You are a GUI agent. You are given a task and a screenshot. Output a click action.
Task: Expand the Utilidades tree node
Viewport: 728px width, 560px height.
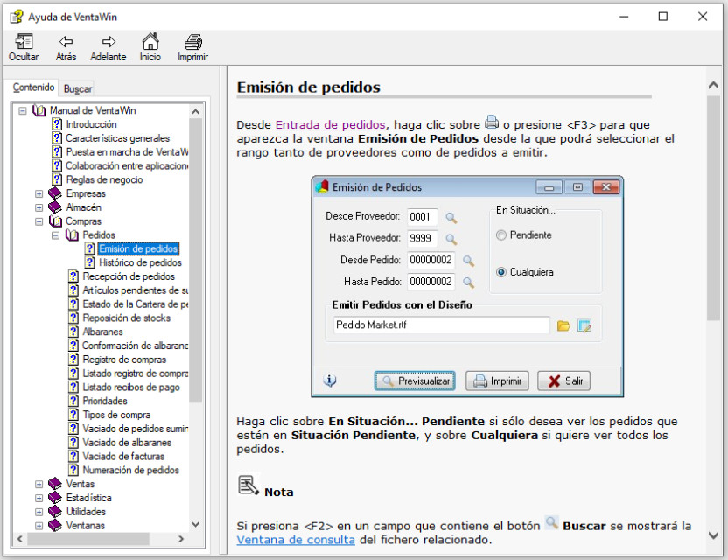pos(39,512)
